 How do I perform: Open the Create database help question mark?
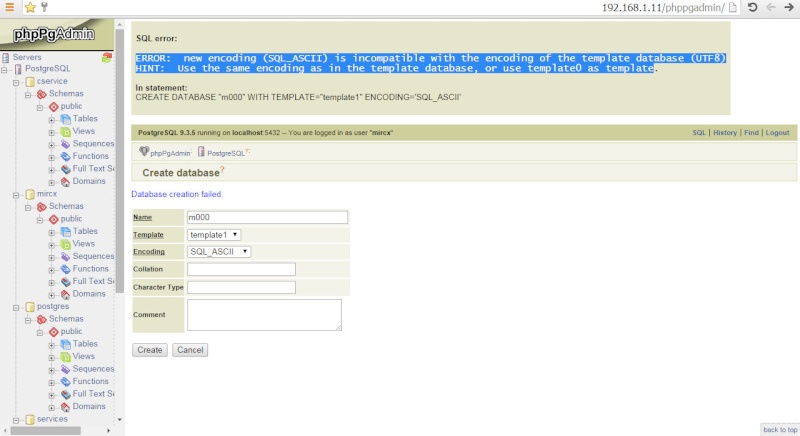(x=222, y=169)
